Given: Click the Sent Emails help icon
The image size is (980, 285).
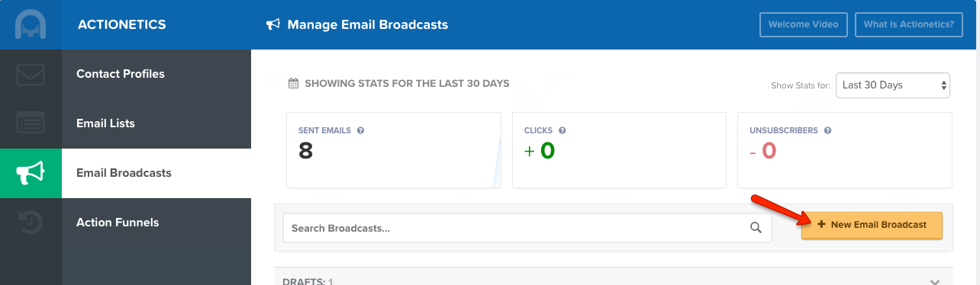Looking at the screenshot, I should point(361,130).
